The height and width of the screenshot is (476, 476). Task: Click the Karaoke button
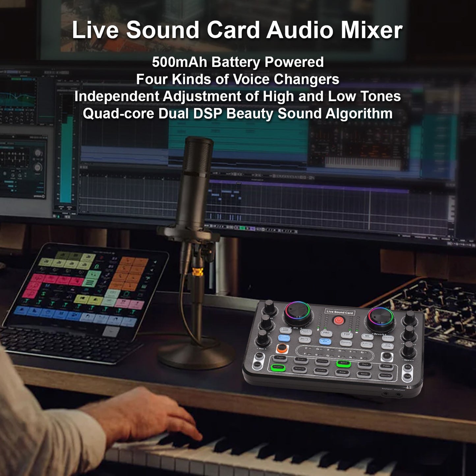click(388, 338)
